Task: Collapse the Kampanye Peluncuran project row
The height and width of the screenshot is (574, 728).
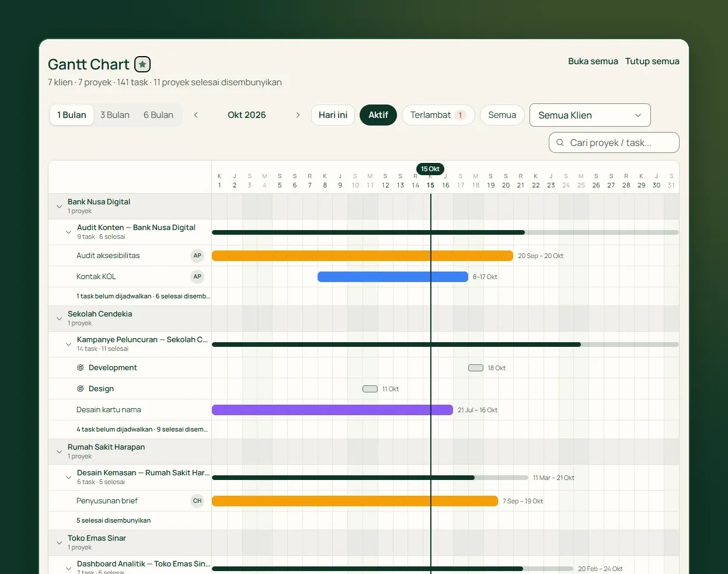Action: (68, 344)
